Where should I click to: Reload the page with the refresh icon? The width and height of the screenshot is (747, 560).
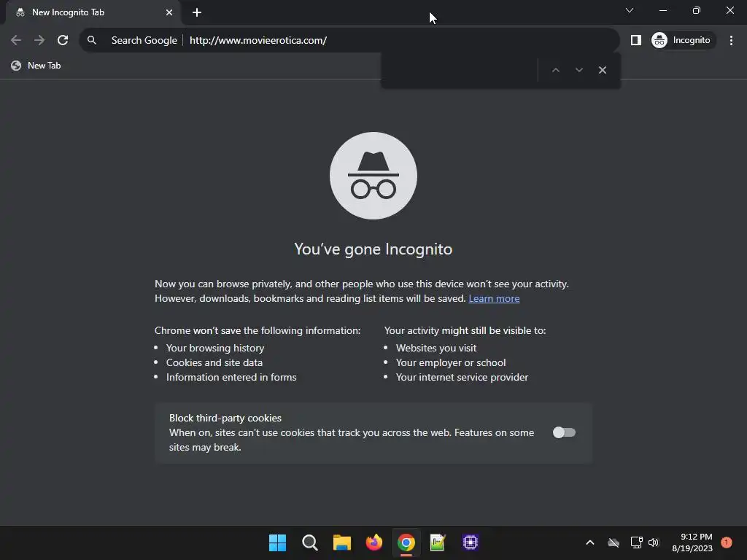[63, 40]
